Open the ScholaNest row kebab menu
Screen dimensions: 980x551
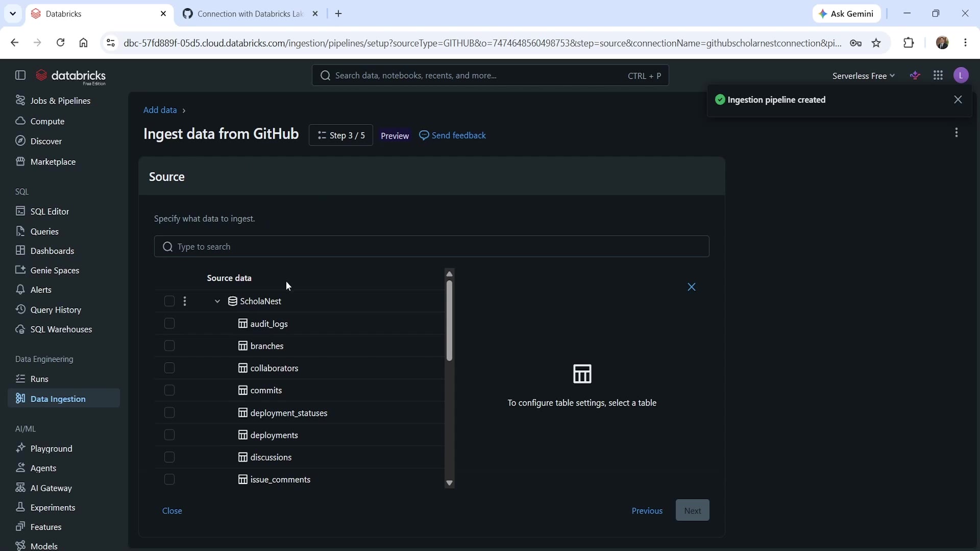185,302
